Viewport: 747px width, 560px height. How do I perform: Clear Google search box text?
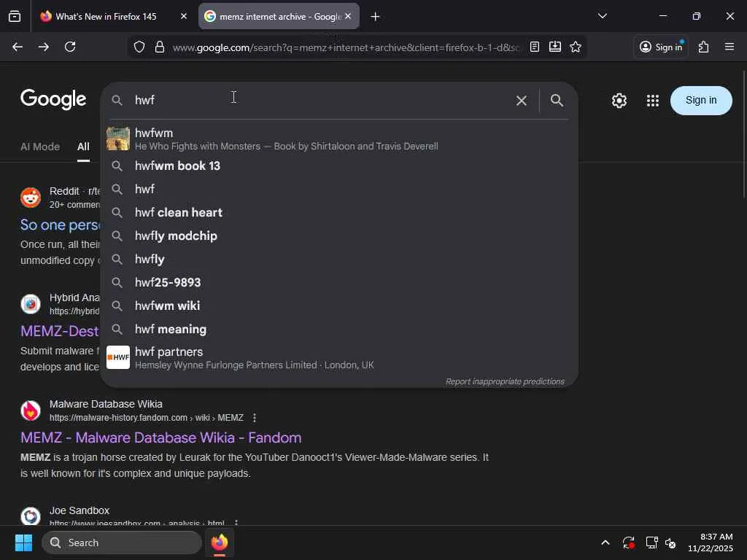(521, 101)
